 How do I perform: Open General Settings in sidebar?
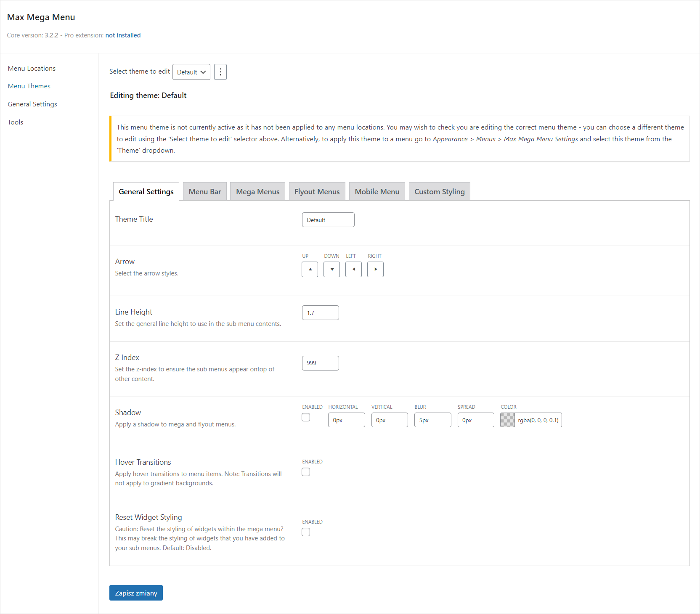click(x=32, y=104)
